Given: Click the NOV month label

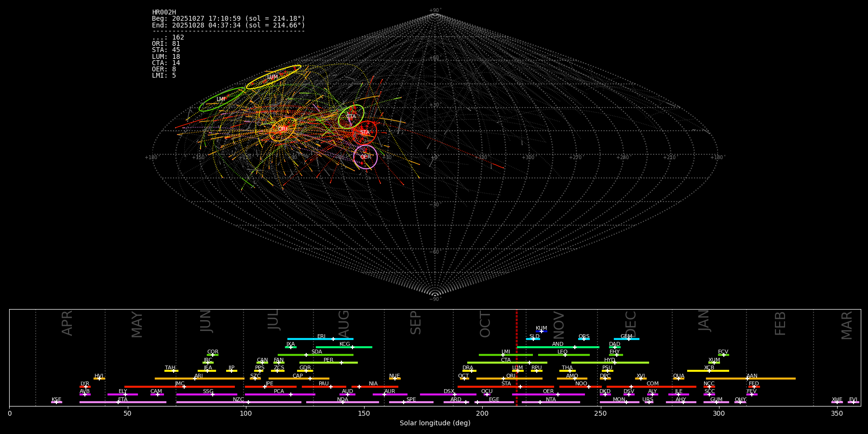Looking at the screenshot, I should click(558, 325).
